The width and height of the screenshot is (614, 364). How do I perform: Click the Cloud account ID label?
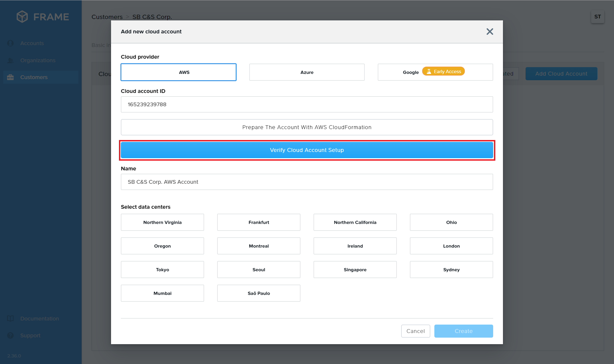(x=143, y=91)
